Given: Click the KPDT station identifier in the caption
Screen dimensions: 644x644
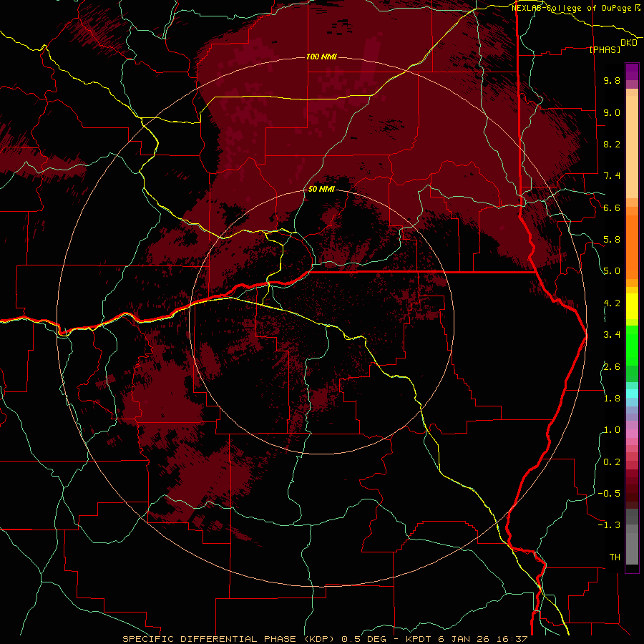Looking at the screenshot, I should (418, 639).
